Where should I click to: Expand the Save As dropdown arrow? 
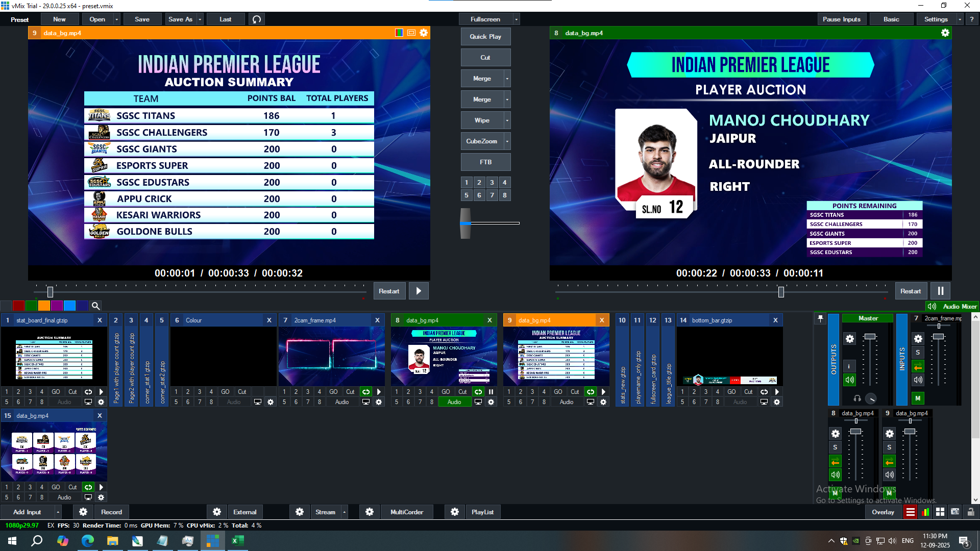(200, 19)
